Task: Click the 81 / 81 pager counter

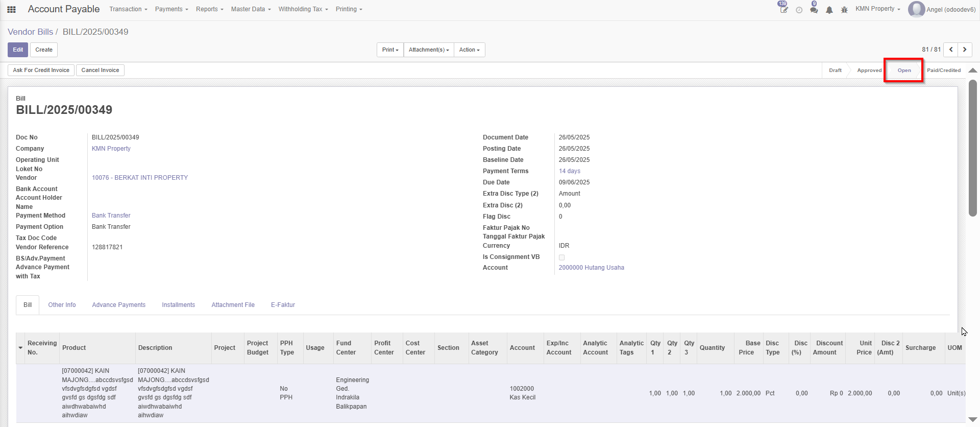Action: pos(931,50)
